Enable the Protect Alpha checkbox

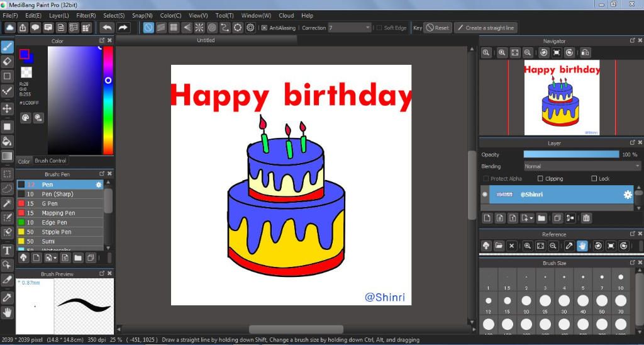[486, 178]
